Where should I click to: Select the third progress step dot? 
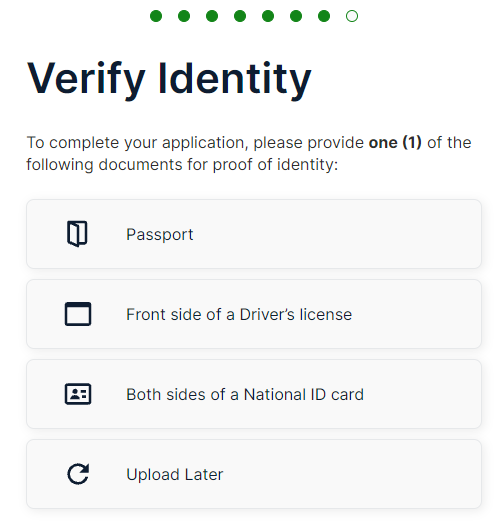(212, 16)
